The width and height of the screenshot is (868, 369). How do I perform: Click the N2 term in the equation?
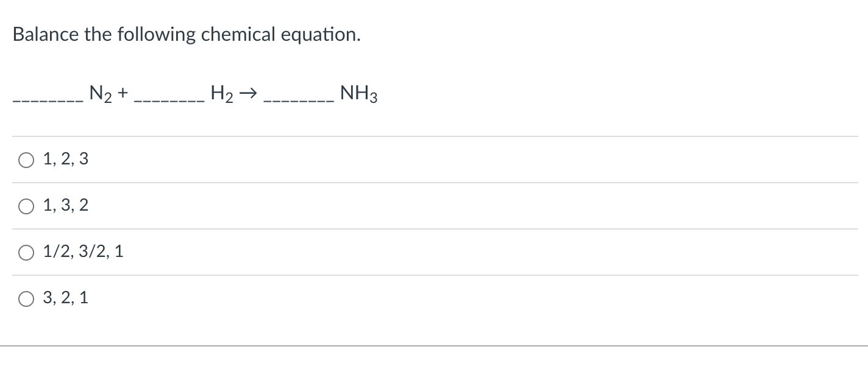[101, 94]
